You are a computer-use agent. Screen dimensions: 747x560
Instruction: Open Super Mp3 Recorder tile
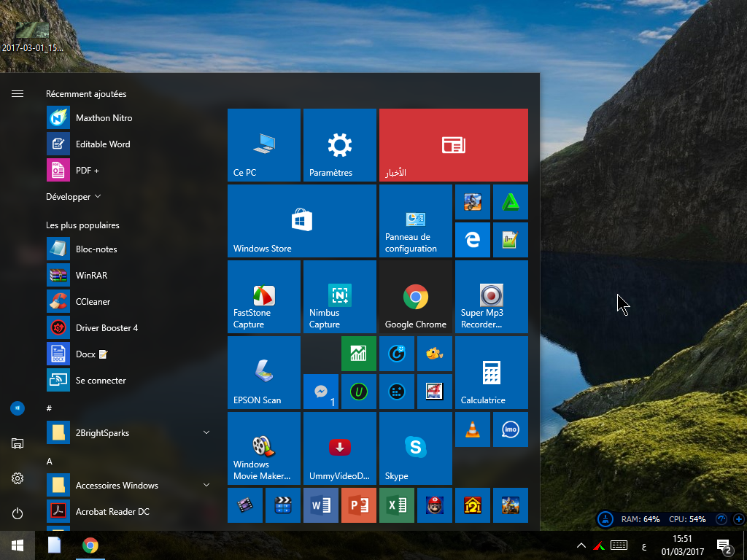click(x=492, y=297)
